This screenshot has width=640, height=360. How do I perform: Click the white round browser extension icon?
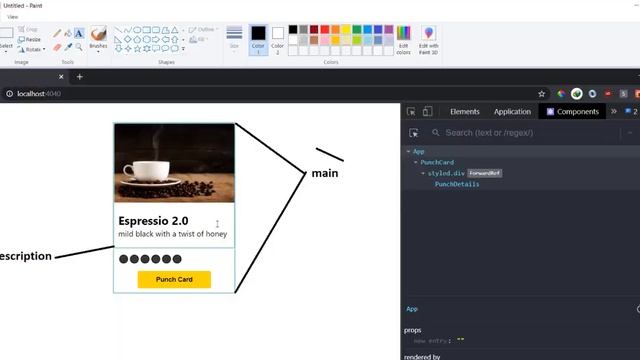tap(577, 94)
